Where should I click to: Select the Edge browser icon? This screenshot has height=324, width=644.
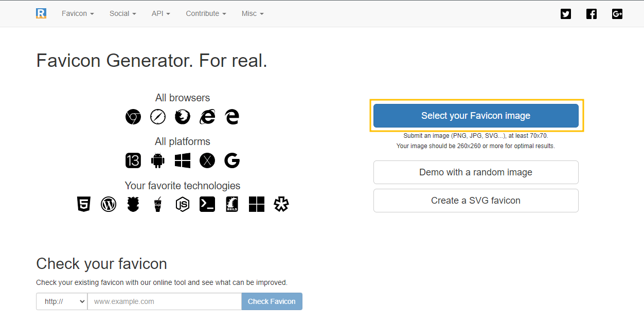[x=232, y=117]
